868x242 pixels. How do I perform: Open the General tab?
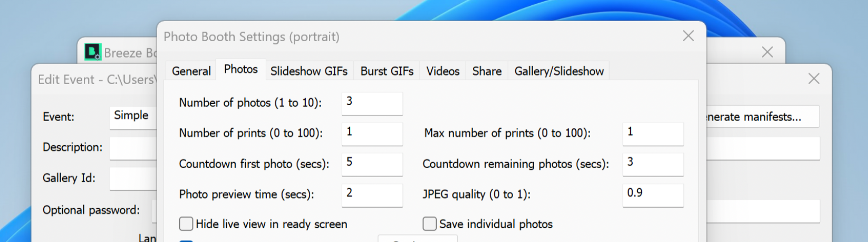tap(191, 71)
